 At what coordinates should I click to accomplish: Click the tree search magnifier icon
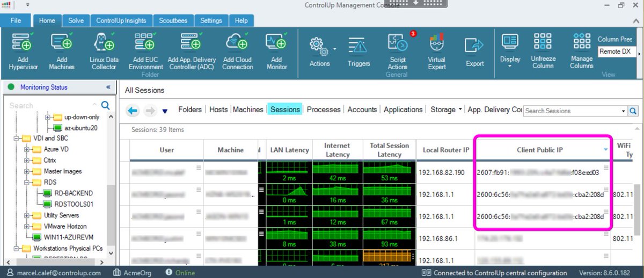105,106
